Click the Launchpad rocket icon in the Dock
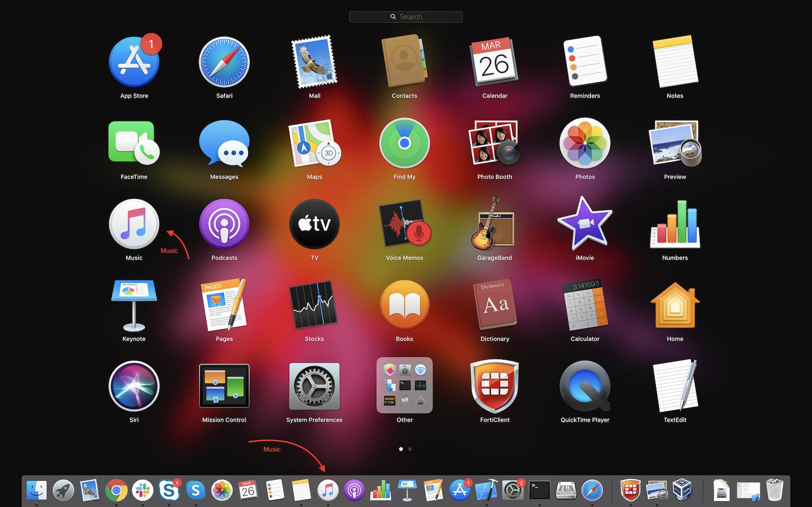The width and height of the screenshot is (812, 507). [63, 490]
